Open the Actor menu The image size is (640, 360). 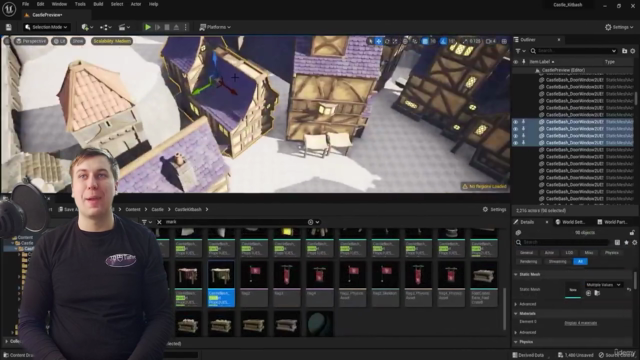coord(136,4)
